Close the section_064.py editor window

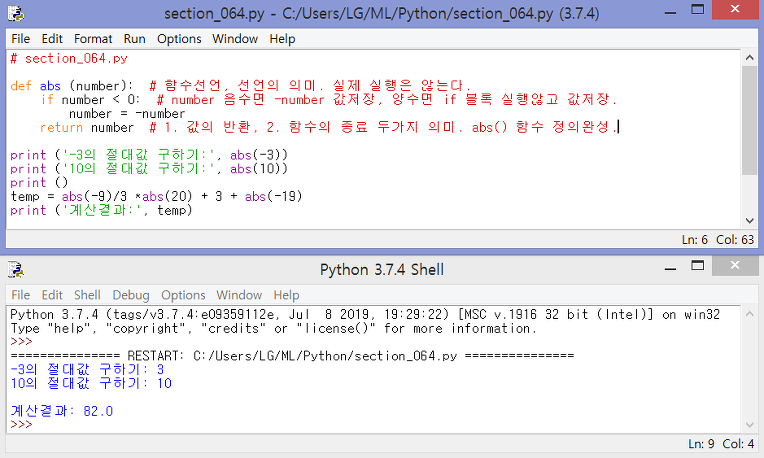pos(735,9)
